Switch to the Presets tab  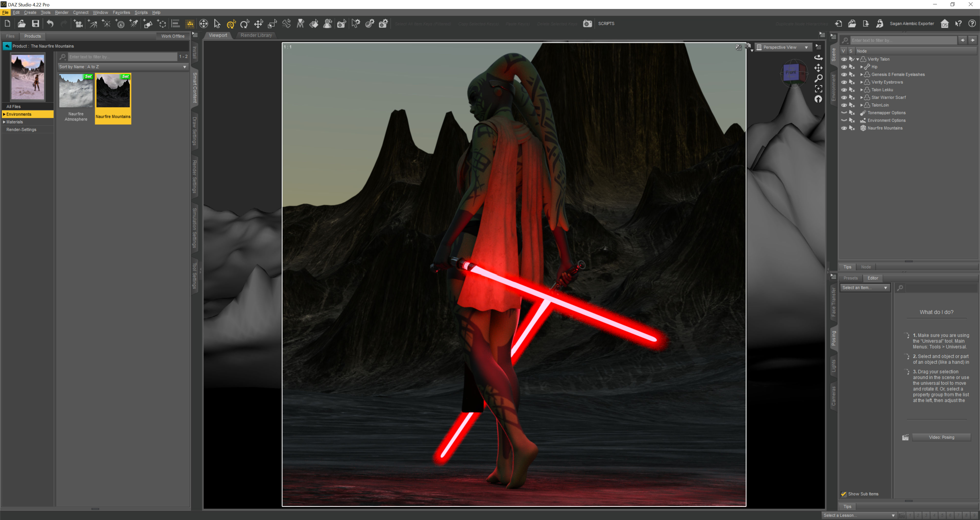(850, 278)
